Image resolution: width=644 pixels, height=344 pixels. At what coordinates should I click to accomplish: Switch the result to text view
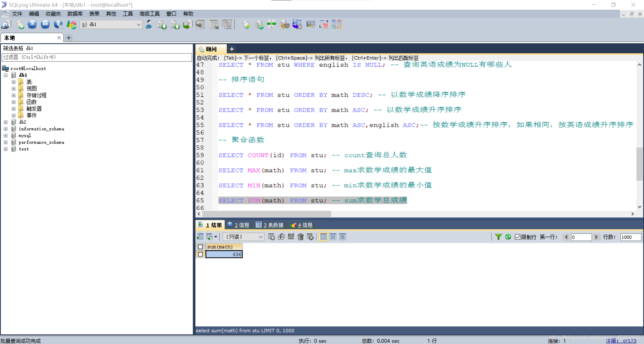(x=342, y=237)
